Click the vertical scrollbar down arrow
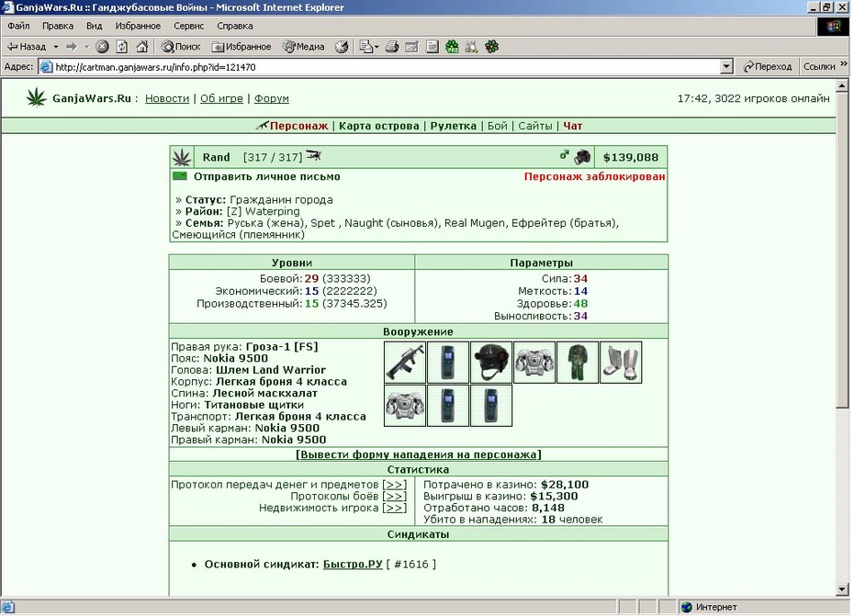The image size is (854, 616). pyautogui.click(x=842, y=588)
